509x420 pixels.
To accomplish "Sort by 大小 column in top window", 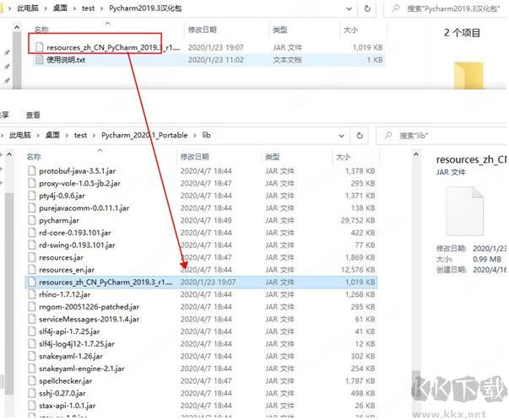I will click(x=350, y=30).
